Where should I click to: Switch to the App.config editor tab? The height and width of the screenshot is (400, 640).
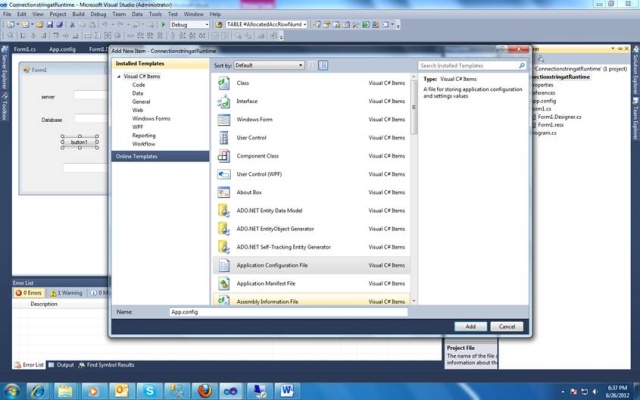point(62,49)
